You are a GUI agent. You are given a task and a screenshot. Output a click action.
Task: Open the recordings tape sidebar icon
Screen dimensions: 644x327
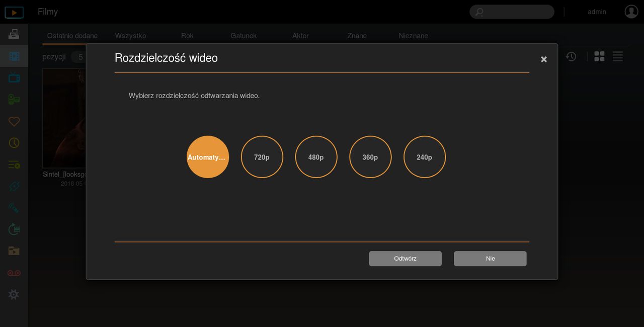[14, 273]
